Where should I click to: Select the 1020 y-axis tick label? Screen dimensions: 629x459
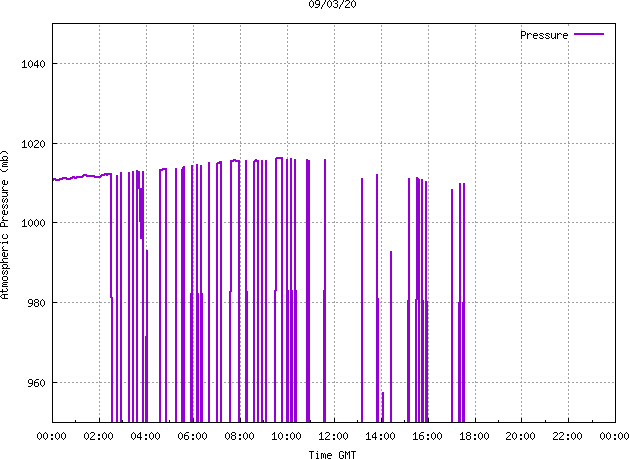click(x=31, y=144)
